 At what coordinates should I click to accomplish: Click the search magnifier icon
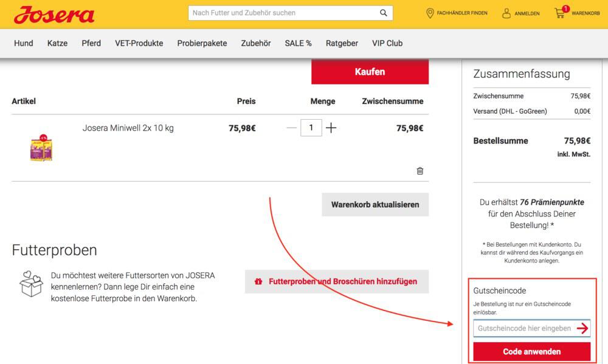click(x=383, y=13)
